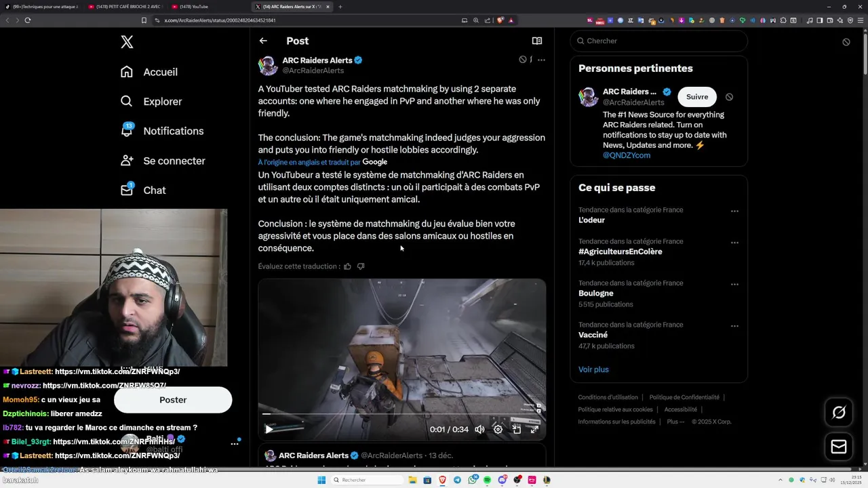Click the Google translation attribution link
Viewport: 868px width, 488px height.
[x=323, y=162]
